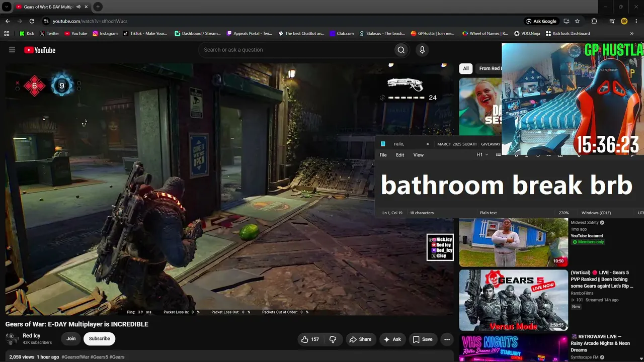Click the YouTube search box
The image size is (644, 362).
[296, 50]
